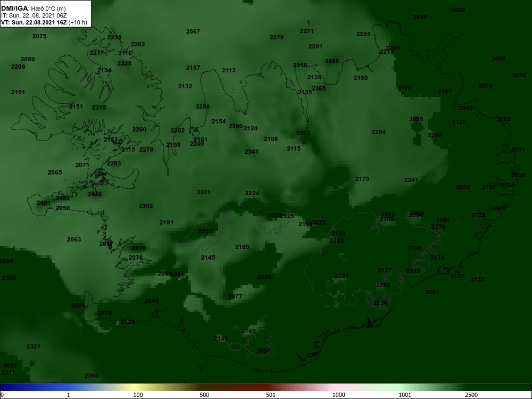Click the map value 3005

click(x=498, y=59)
